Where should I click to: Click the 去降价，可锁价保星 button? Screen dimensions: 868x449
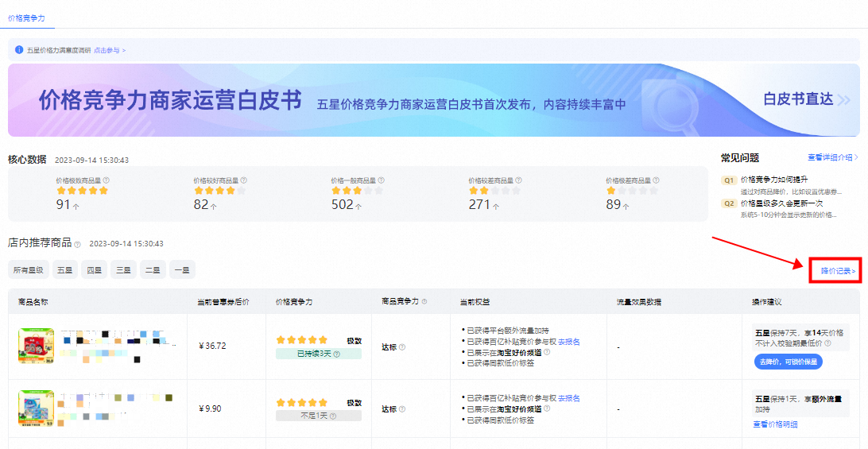pos(789,362)
